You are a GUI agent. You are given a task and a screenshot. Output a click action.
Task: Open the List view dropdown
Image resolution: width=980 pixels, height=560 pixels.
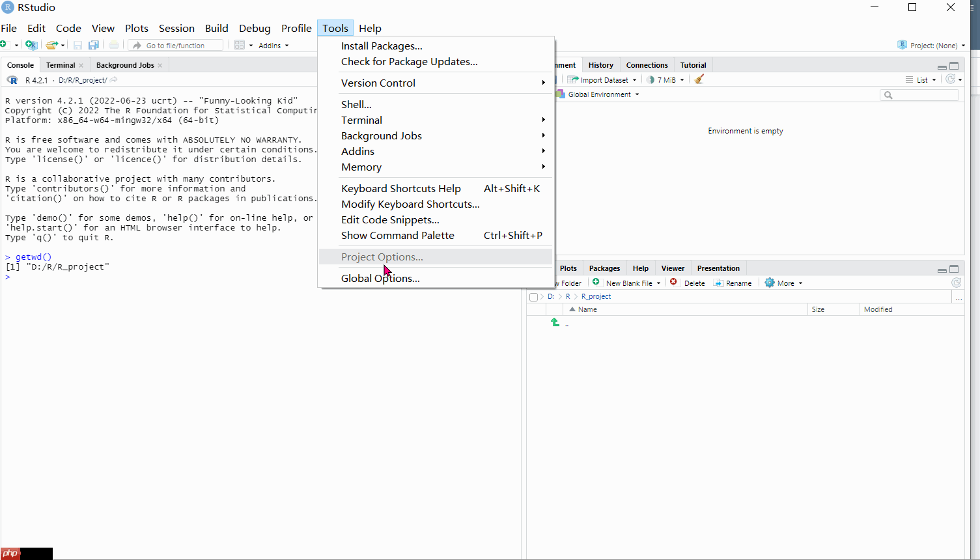tap(921, 80)
